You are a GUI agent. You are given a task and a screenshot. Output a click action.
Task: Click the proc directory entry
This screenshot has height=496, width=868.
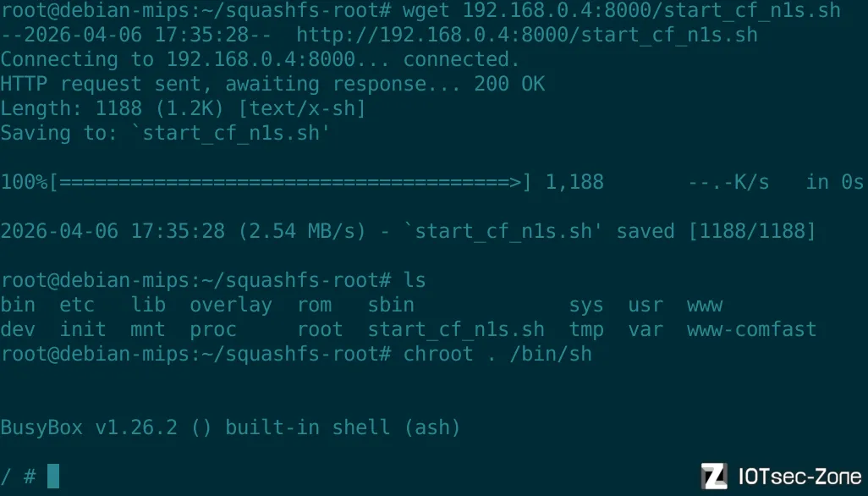coord(212,329)
